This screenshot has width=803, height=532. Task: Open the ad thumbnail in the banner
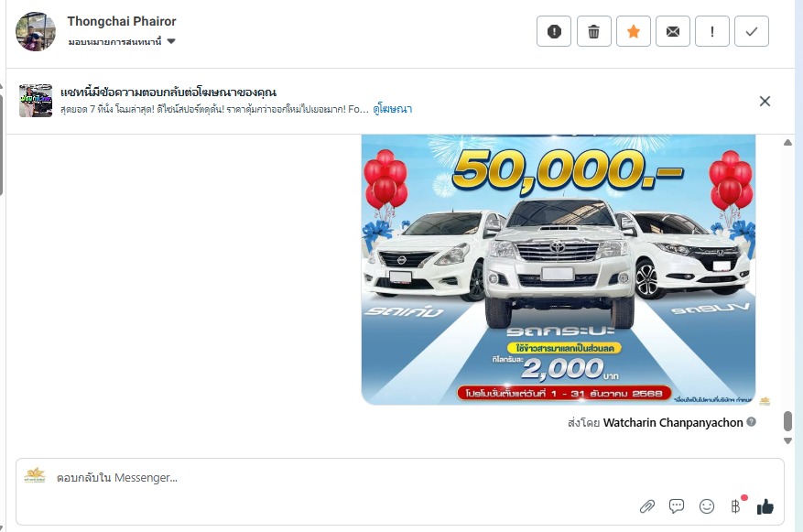point(36,101)
